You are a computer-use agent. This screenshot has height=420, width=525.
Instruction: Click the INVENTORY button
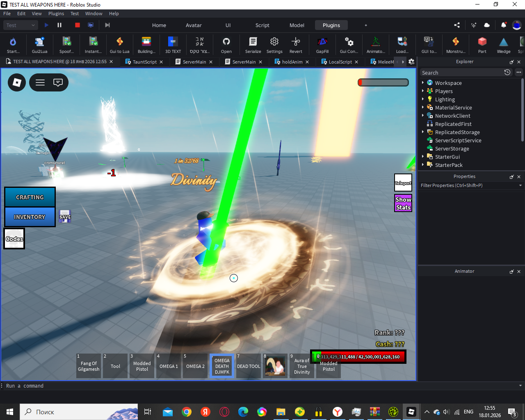point(30,217)
